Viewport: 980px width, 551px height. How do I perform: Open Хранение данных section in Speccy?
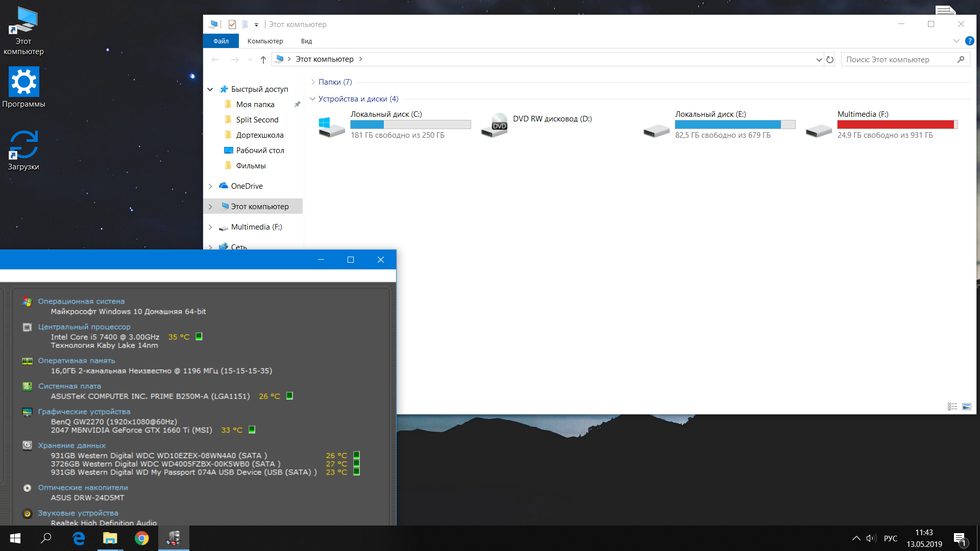(x=72, y=445)
